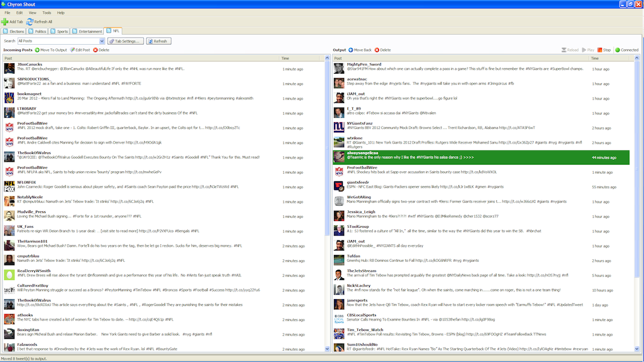Delete the selected output post

[382, 50]
